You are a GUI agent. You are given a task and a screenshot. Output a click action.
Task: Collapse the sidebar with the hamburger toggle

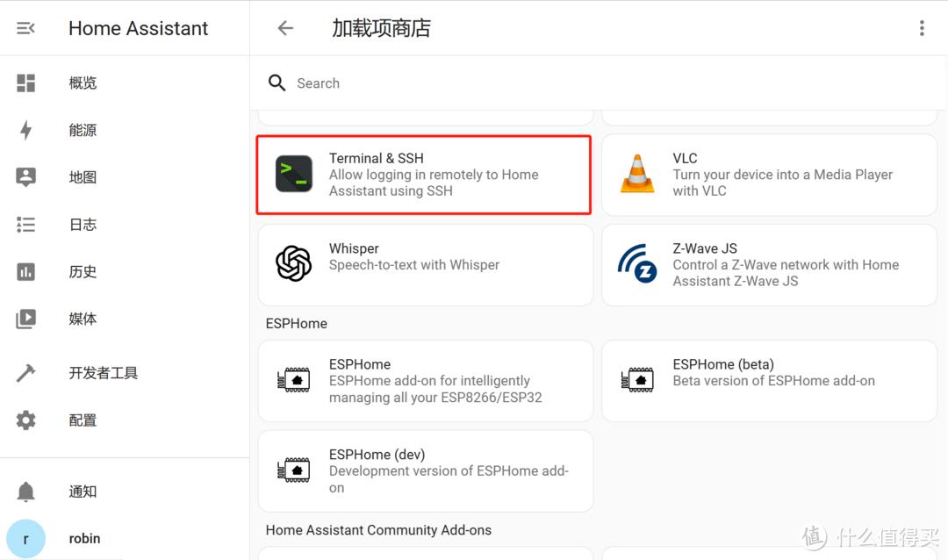(x=25, y=27)
